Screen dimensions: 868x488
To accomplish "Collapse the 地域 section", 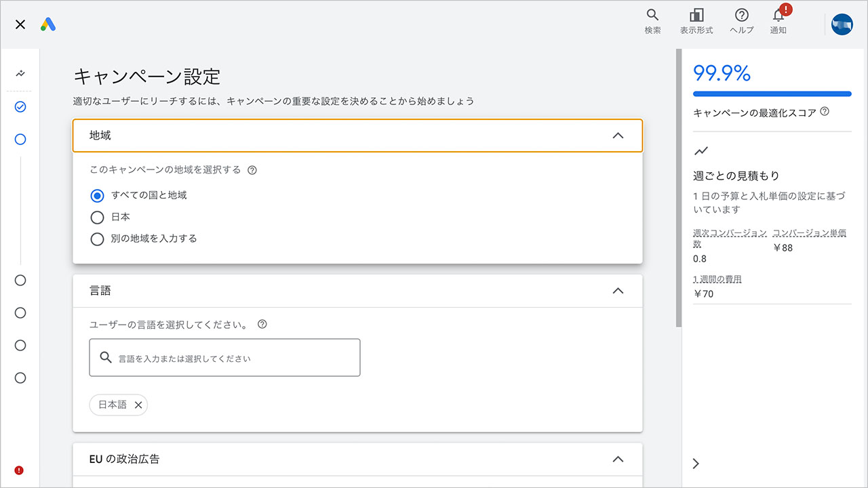I will [x=618, y=136].
